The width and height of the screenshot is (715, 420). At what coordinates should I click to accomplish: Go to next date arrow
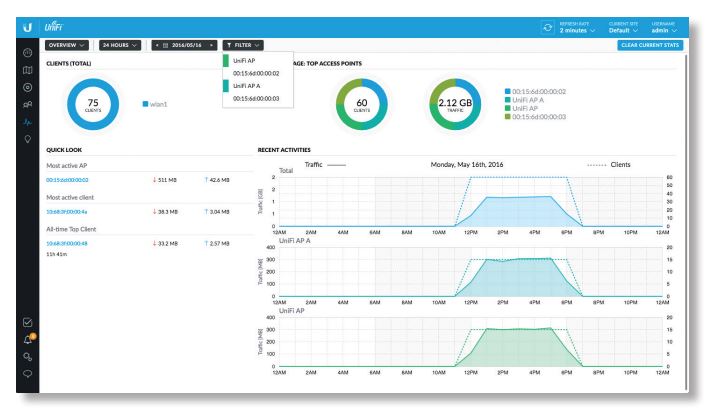[211, 45]
